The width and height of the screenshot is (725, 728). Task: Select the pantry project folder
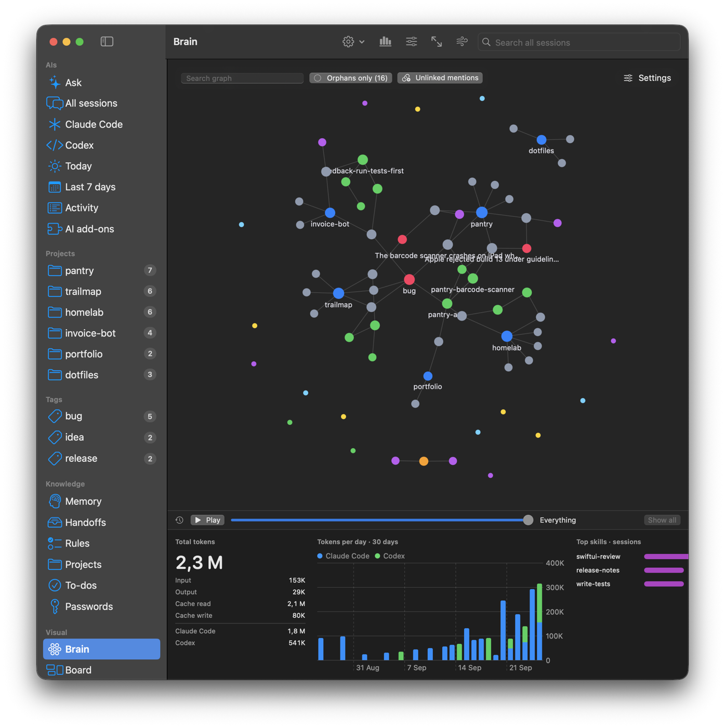pyautogui.click(x=101, y=270)
